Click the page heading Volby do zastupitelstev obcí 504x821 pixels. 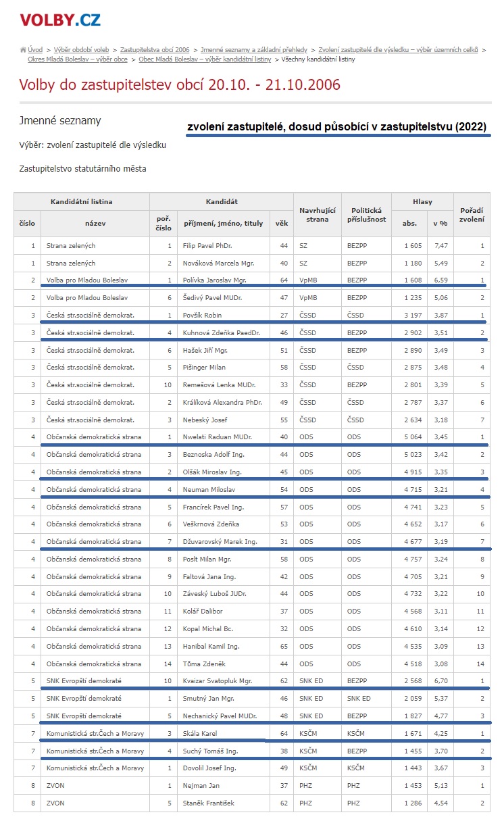point(180,85)
